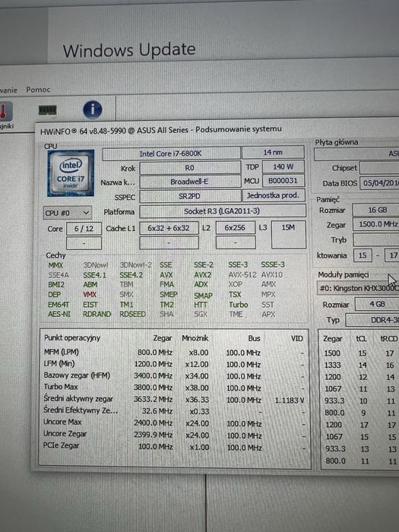Click the AVX-512 feature label
The height and width of the screenshot is (532, 399).
tap(242, 275)
